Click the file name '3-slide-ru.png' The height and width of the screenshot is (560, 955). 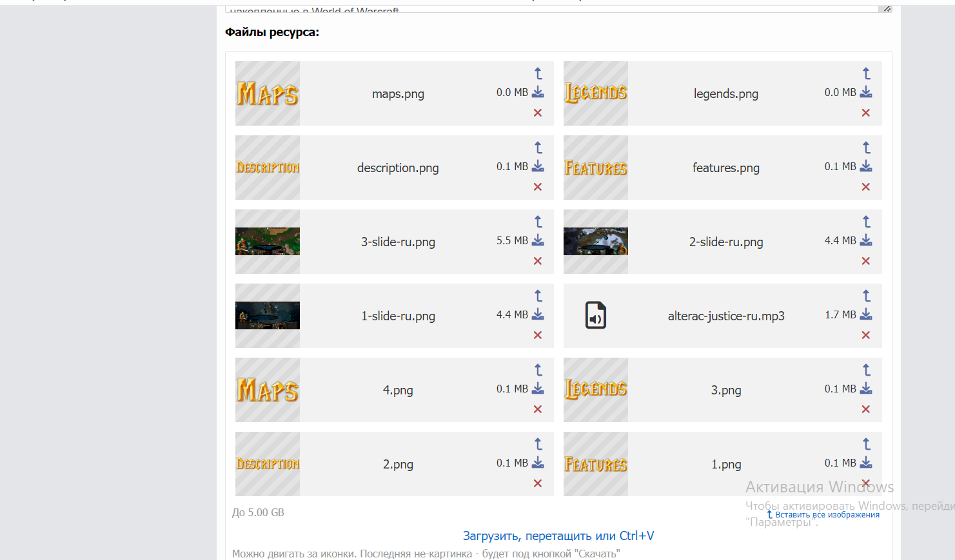[398, 242]
